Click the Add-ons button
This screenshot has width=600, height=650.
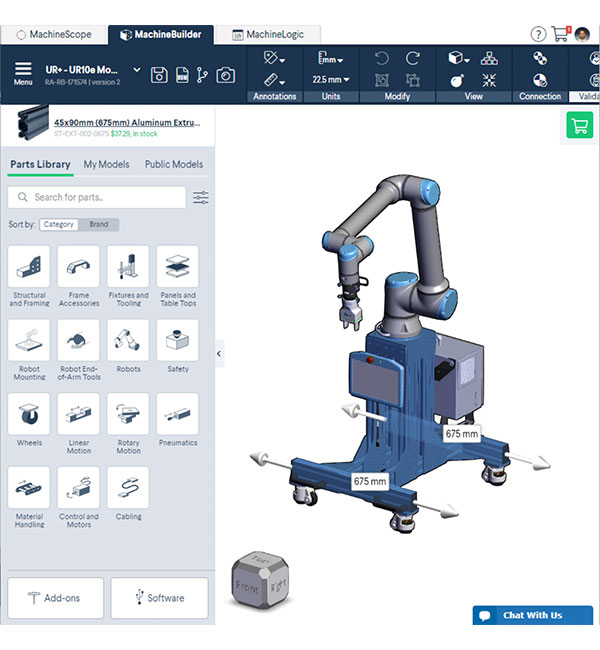56,598
